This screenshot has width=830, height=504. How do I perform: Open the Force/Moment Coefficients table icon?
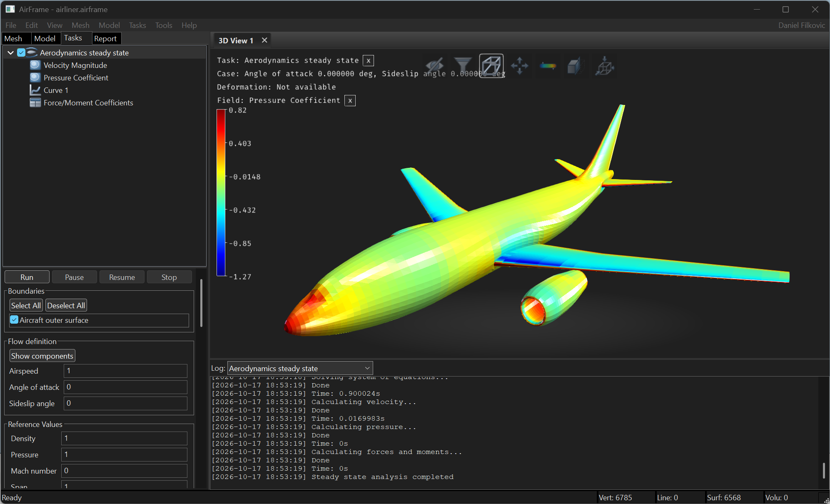pos(35,102)
